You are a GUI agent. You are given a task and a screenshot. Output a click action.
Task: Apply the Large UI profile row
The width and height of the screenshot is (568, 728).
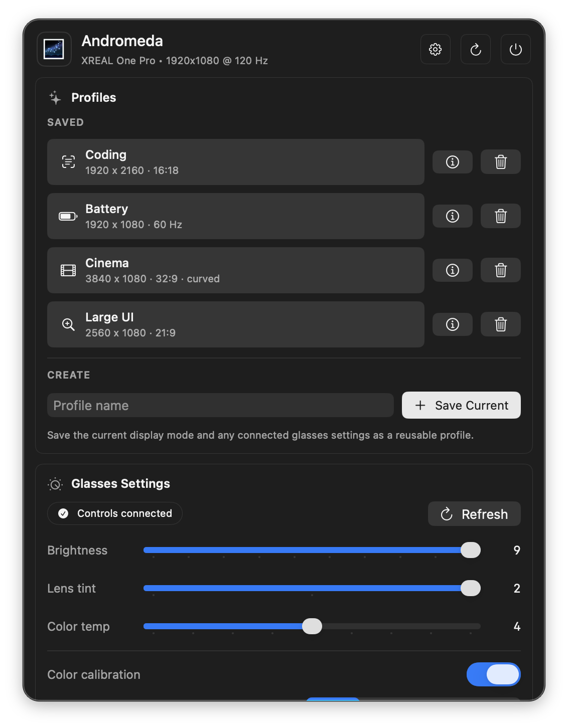[235, 324]
